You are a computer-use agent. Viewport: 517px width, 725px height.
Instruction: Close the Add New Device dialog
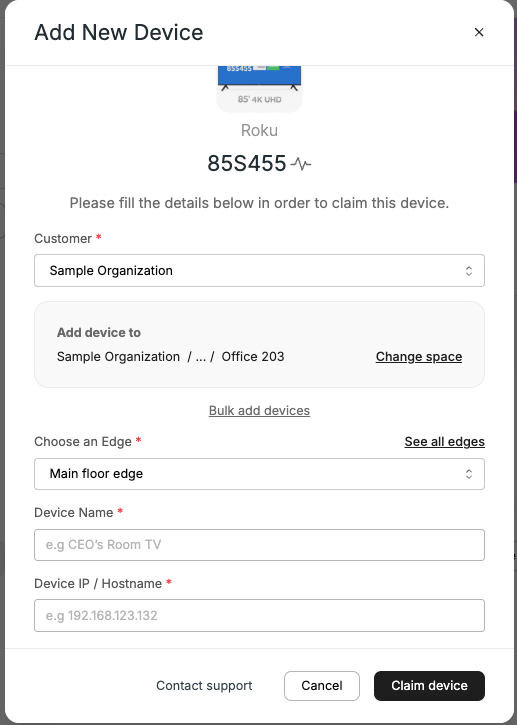pyautogui.click(x=479, y=32)
